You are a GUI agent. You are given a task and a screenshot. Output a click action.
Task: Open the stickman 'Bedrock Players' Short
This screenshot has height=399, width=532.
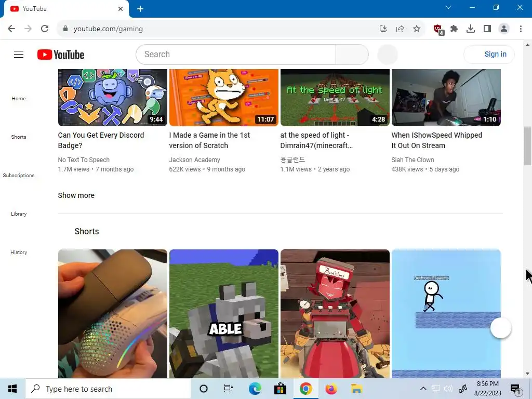[x=446, y=314]
